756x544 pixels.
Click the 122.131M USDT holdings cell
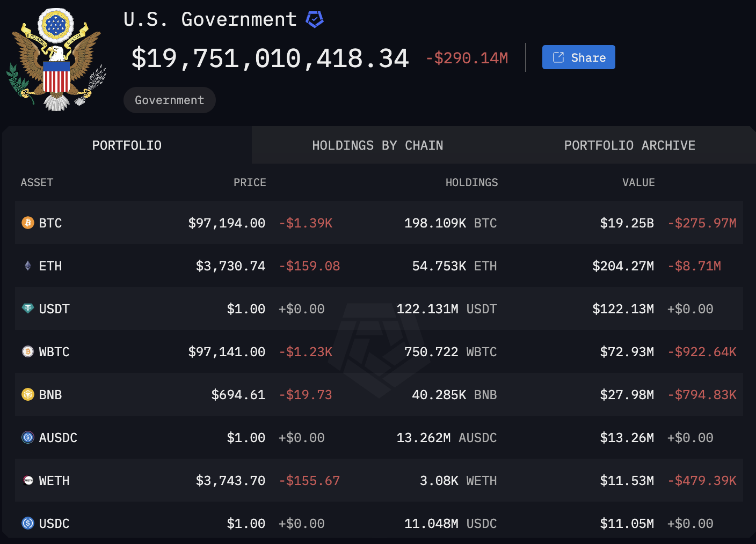447,309
